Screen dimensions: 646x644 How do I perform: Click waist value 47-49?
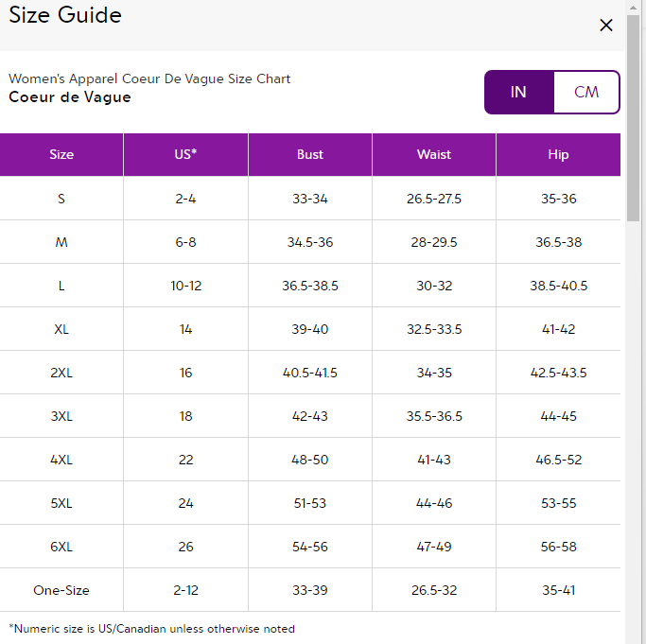(434, 547)
